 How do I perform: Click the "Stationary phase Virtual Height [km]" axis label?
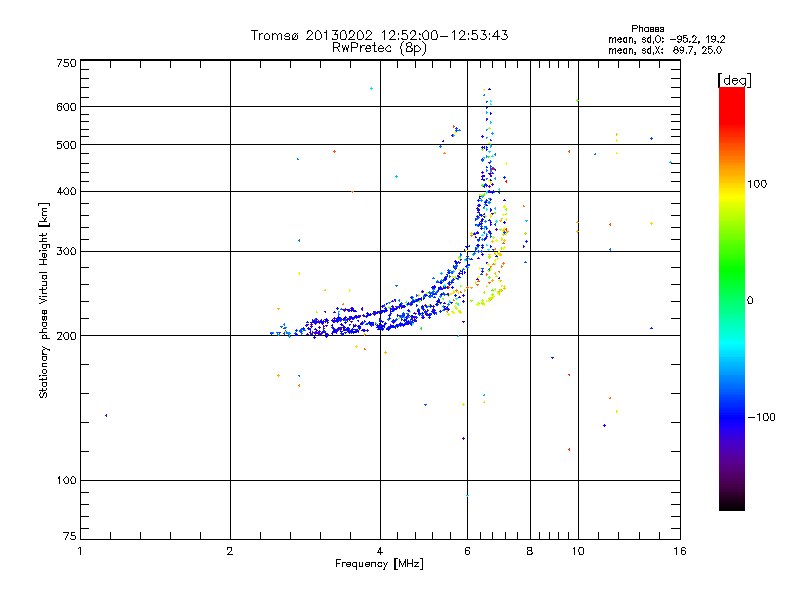tap(44, 301)
